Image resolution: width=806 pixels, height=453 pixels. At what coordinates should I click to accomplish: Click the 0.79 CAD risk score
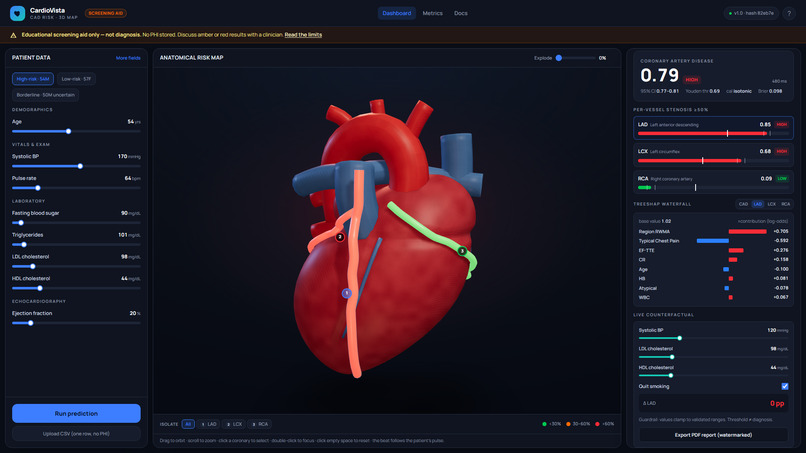[x=660, y=76]
